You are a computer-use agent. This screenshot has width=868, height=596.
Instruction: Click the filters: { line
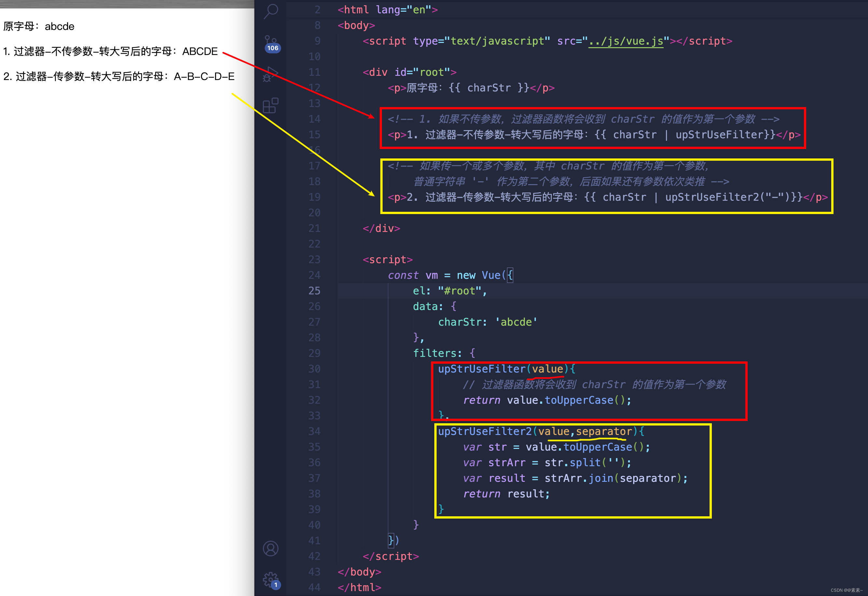pyautogui.click(x=444, y=353)
